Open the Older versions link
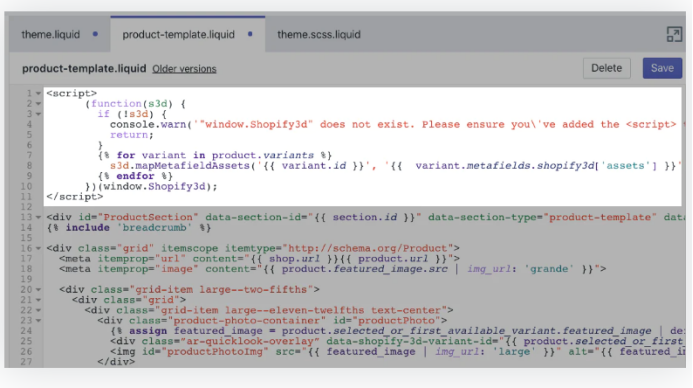Screen dimensions: 693x388 [184, 69]
